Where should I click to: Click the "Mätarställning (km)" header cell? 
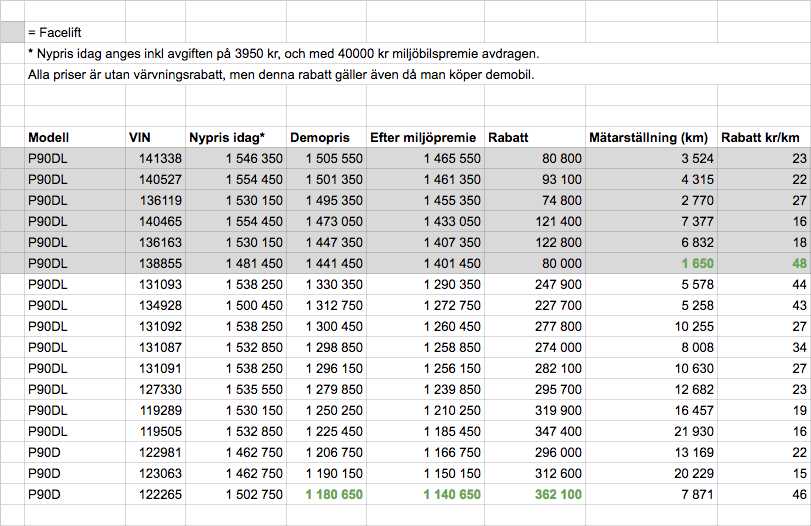pyautogui.click(x=650, y=138)
